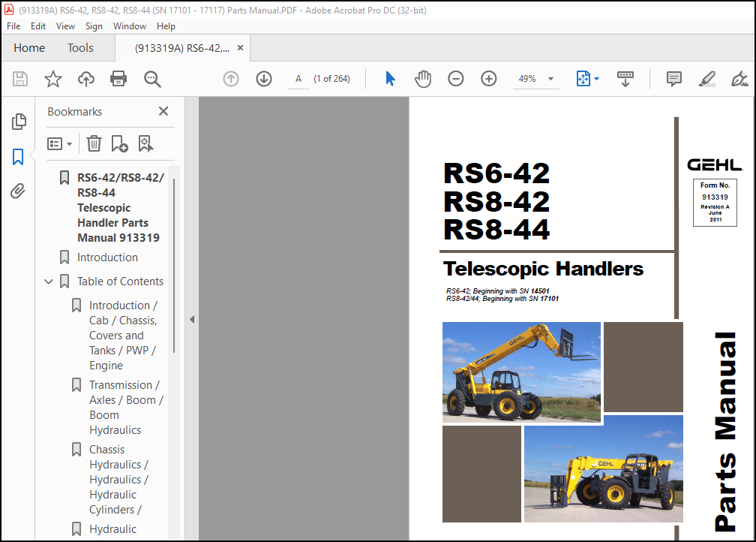Open the Page Thumbnails panel
The width and height of the screenshot is (756, 542).
point(18,122)
